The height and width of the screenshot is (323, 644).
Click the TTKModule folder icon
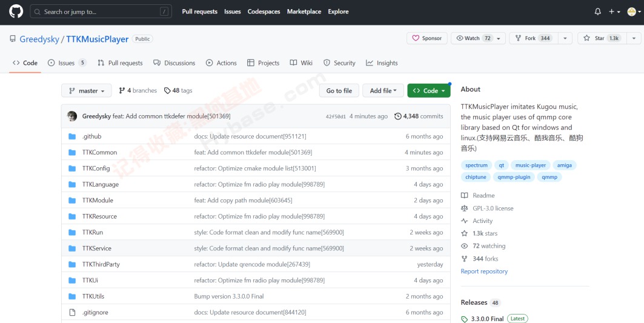[72, 201]
